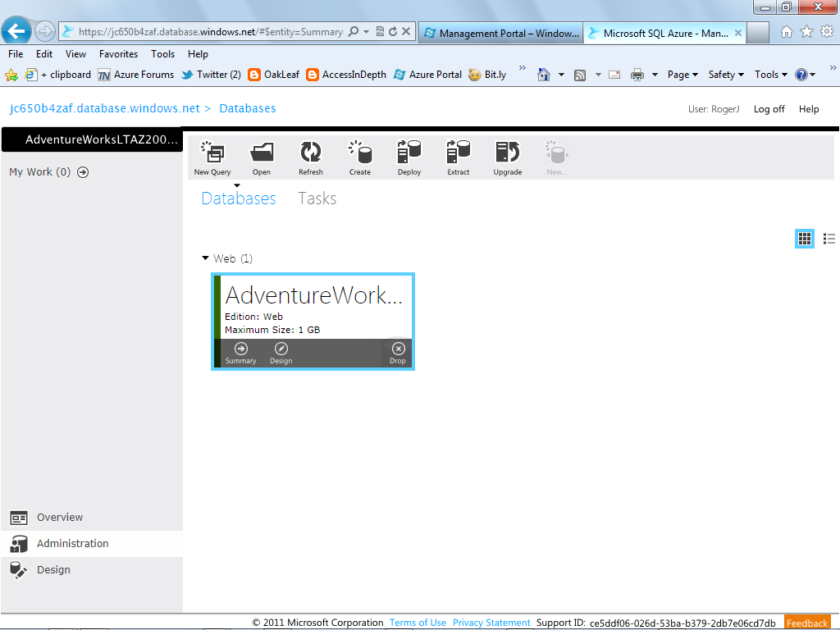The width and height of the screenshot is (840, 630).
Task: Click the Print icon
Action: (x=637, y=75)
